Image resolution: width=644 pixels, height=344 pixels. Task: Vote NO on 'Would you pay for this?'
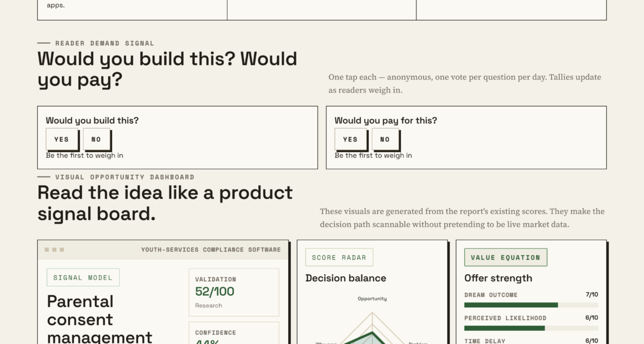click(385, 139)
